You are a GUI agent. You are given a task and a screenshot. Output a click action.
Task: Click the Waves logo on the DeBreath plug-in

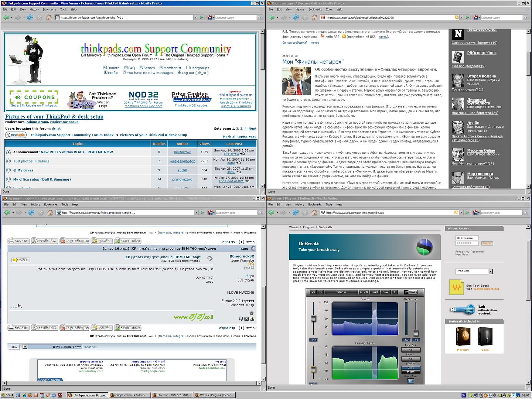pyautogui.click(x=411, y=292)
